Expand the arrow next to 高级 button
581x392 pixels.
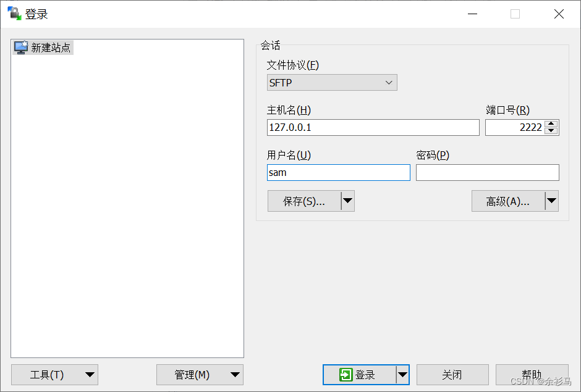pyautogui.click(x=552, y=201)
